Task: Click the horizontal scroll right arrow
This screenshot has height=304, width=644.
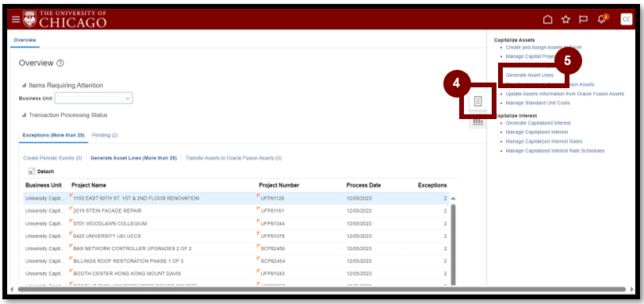Action: tap(631, 289)
